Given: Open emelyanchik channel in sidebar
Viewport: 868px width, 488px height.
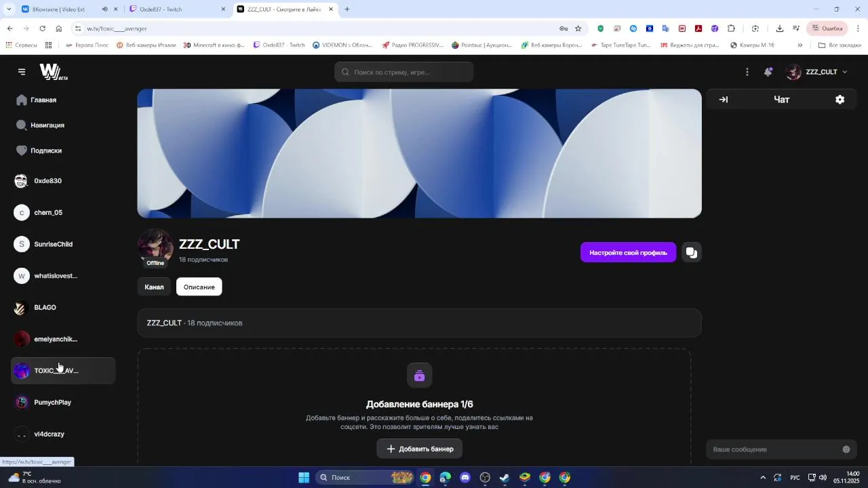Looking at the screenshot, I should 63,339.
